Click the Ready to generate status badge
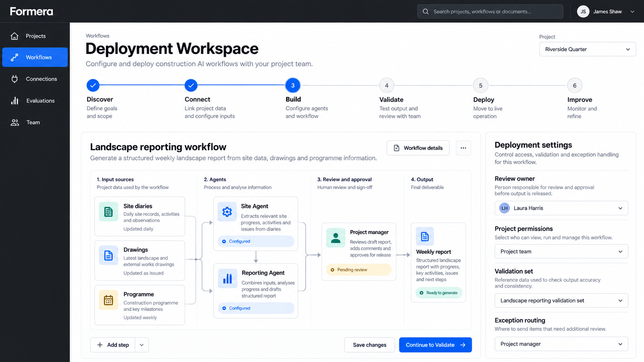The height and width of the screenshot is (362, 644). pos(439,293)
